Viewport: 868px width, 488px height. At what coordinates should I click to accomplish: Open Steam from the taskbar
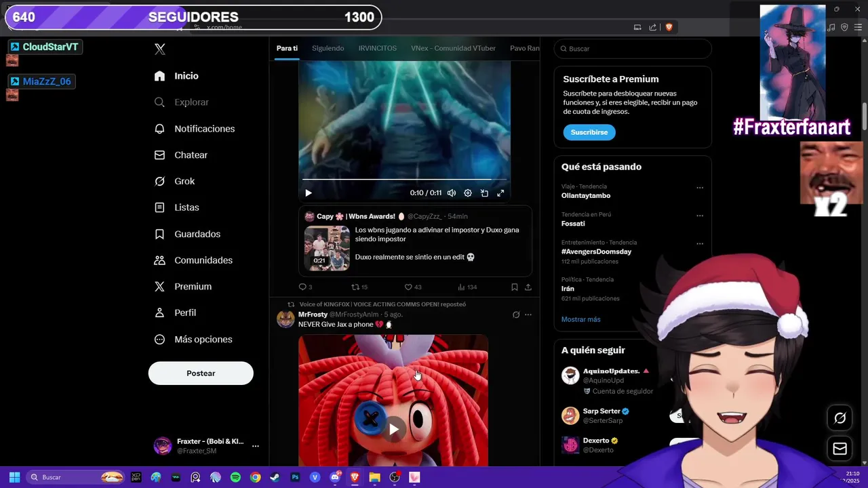coord(275,477)
